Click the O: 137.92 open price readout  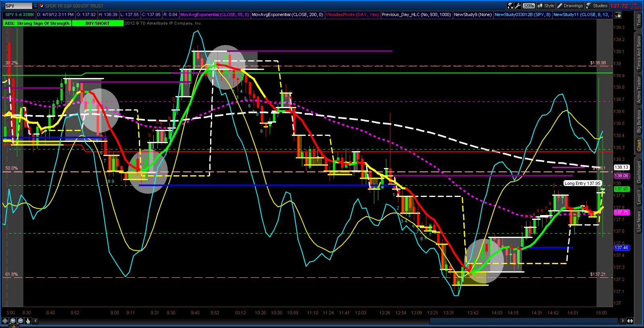pyautogui.click(x=87, y=15)
